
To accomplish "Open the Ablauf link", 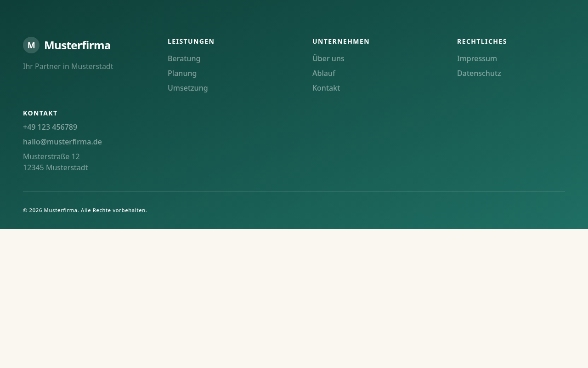I will (x=324, y=73).
